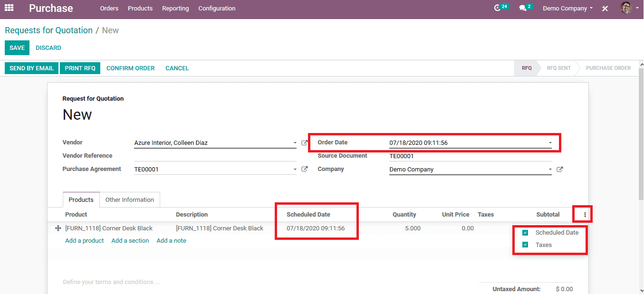
Task: Click product cell [FURN_1118] Corner Desk Black
Action: (x=109, y=228)
